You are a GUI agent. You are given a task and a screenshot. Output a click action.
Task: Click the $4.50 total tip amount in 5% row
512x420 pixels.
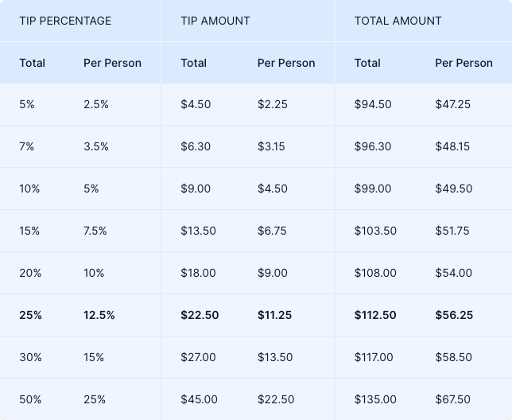click(196, 104)
